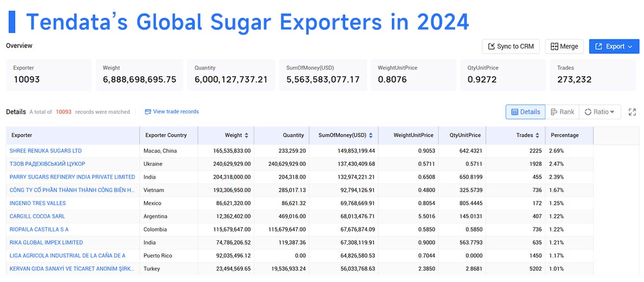Screen dimensions: 644x282
Task: Click the WeightUnitPrice card showing 0.8076
Action: click(x=413, y=75)
